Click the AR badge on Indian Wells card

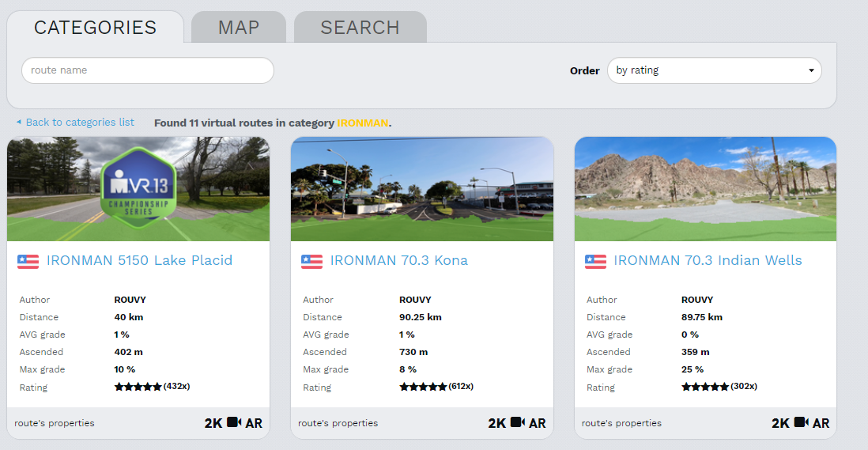tap(821, 423)
